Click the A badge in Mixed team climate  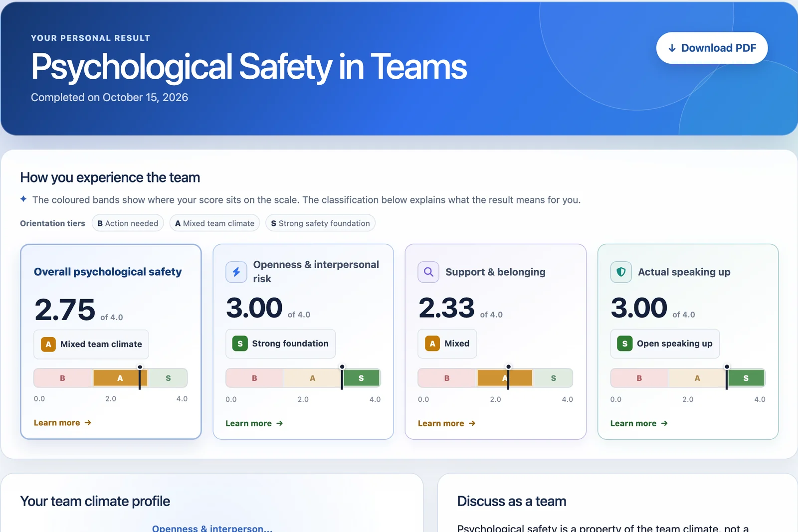[x=48, y=344]
